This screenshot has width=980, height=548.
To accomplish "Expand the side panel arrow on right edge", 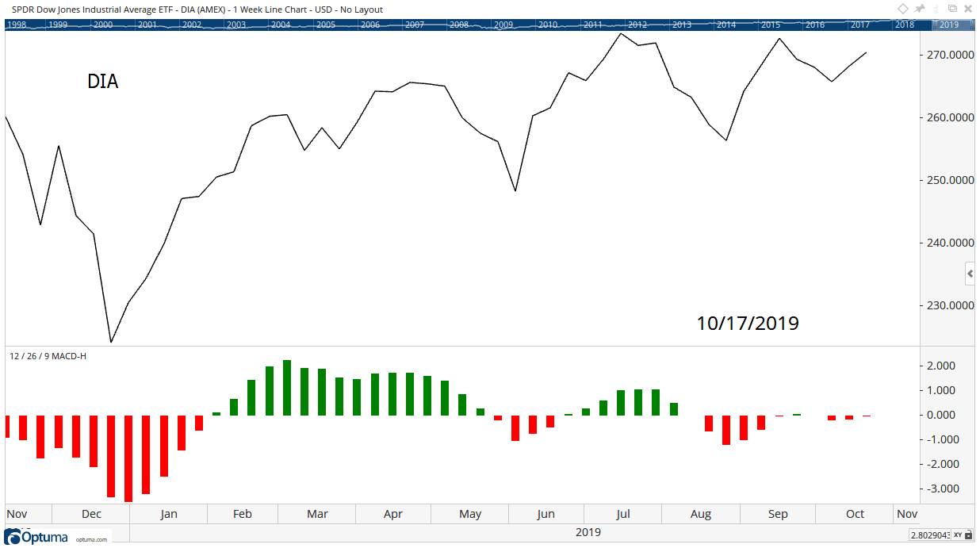I will [x=970, y=274].
